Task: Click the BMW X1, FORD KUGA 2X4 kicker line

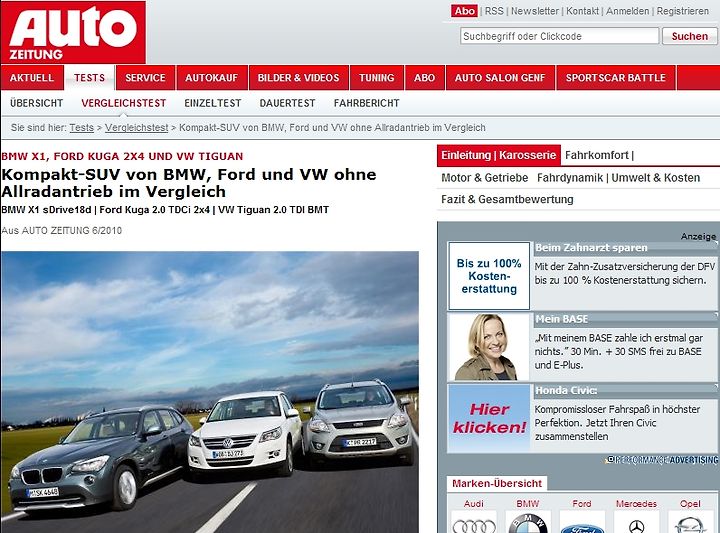Action: pyautogui.click(x=122, y=156)
